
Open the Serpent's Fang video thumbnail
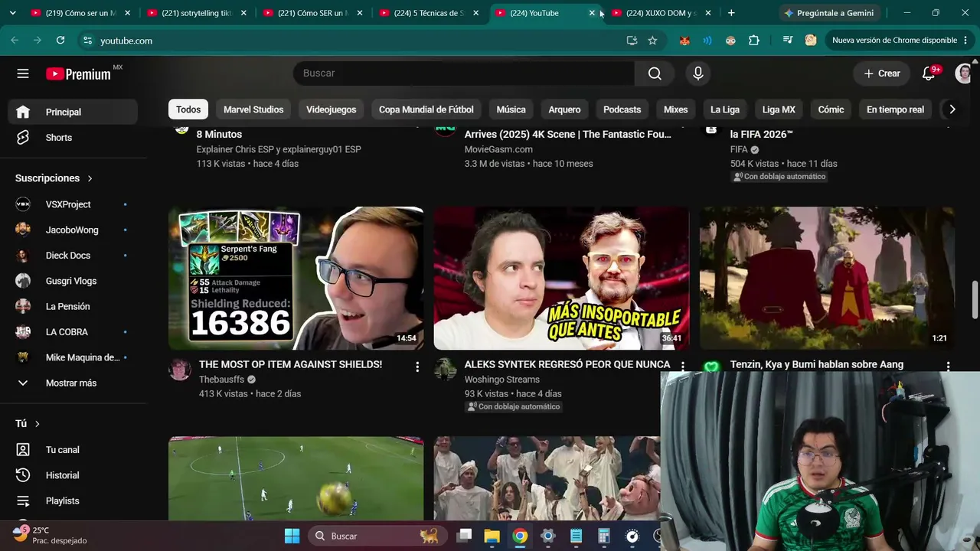coord(296,279)
